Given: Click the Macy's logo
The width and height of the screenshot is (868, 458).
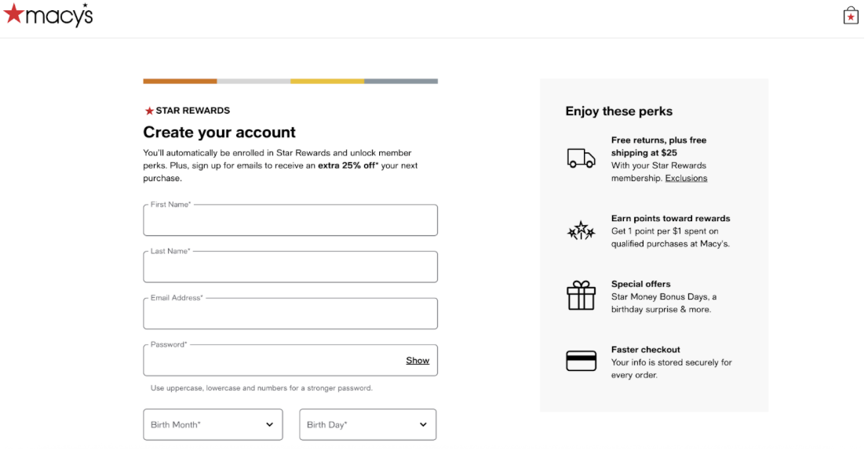Looking at the screenshot, I should 49,15.
